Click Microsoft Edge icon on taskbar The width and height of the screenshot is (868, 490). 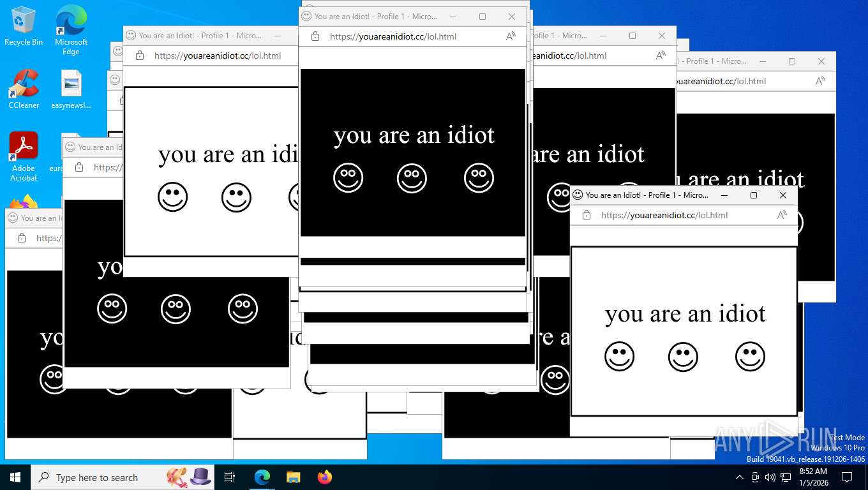tap(262, 477)
